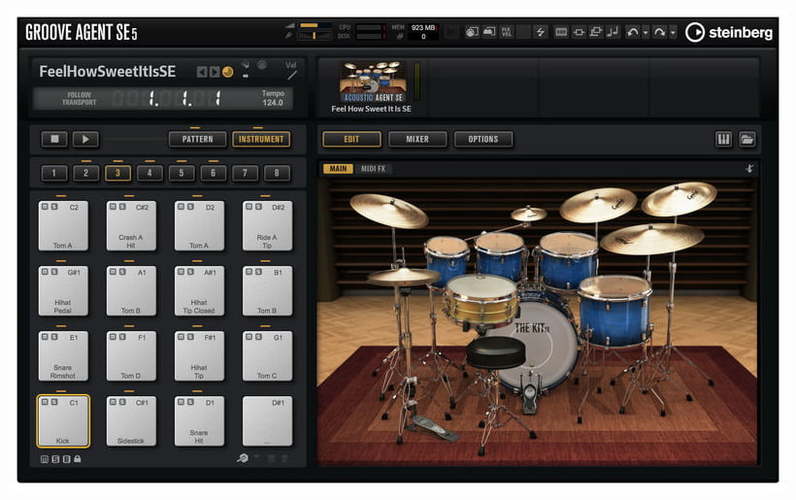This screenshot has width=796, height=500.
Task: Click the redo arrow in the top toolbar
Action: coord(659,32)
